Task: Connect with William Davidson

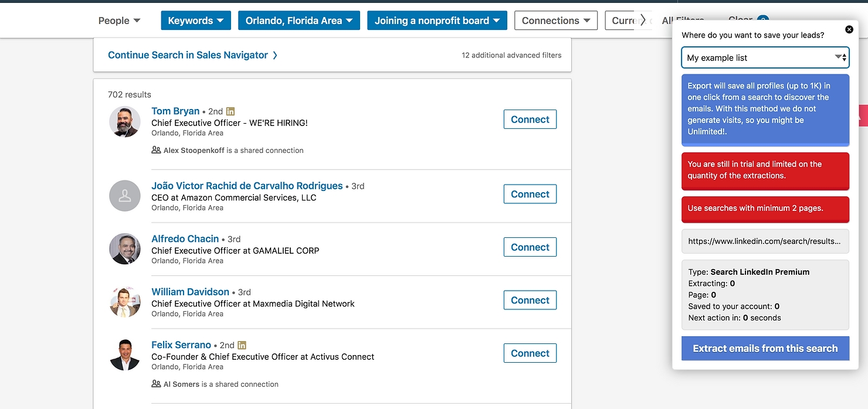Action: 530,300
